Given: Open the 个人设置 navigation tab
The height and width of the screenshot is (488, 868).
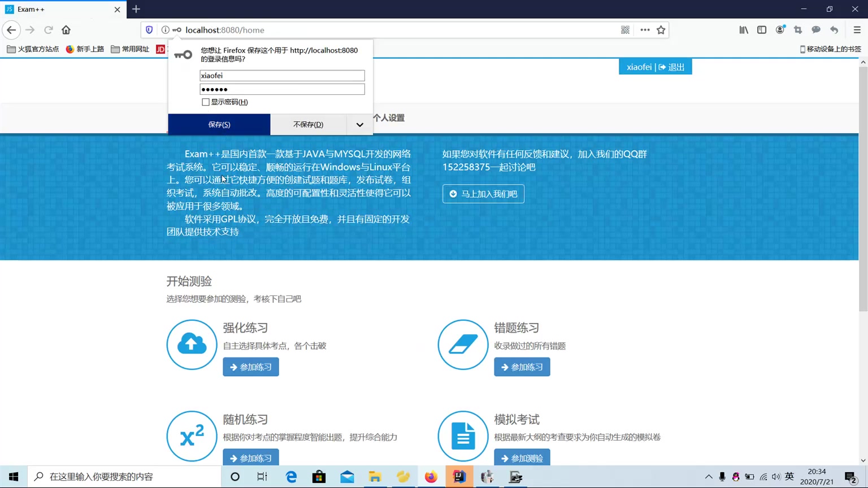Looking at the screenshot, I should (x=389, y=118).
